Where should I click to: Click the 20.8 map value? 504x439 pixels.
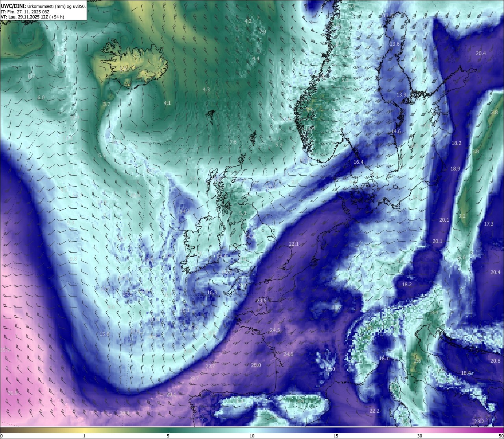coord(495,361)
